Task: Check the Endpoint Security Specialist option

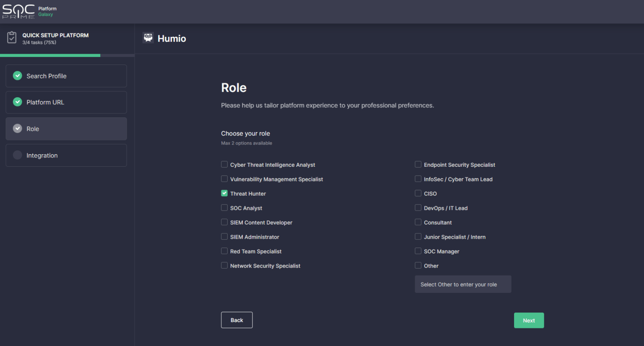Action: click(x=418, y=164)
